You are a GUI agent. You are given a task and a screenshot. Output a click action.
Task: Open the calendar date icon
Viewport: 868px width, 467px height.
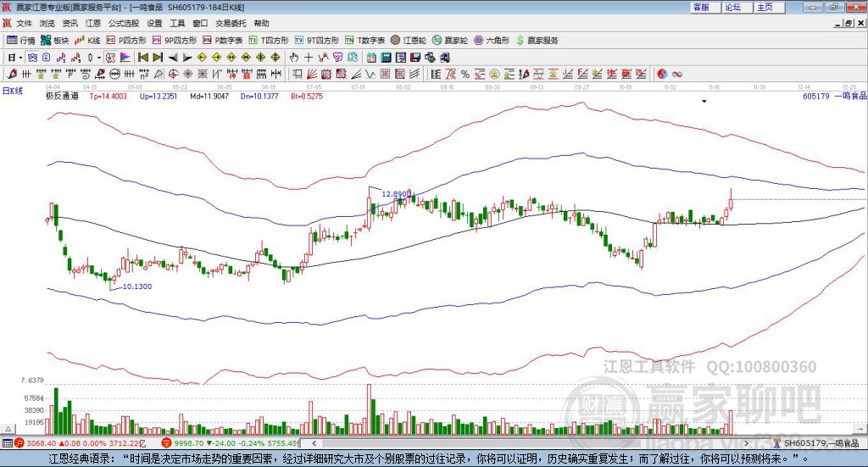(371, 58)
